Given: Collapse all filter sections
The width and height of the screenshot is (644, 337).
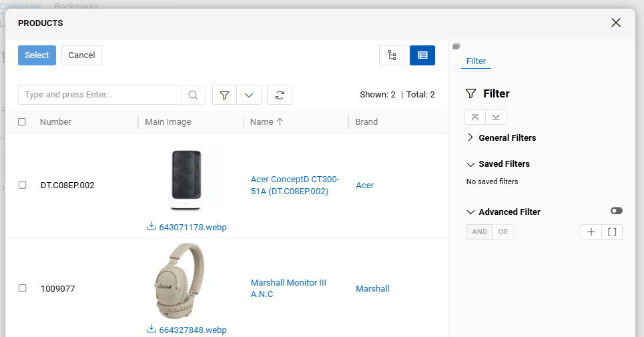Looking at the screenshot, I should 475,117.
